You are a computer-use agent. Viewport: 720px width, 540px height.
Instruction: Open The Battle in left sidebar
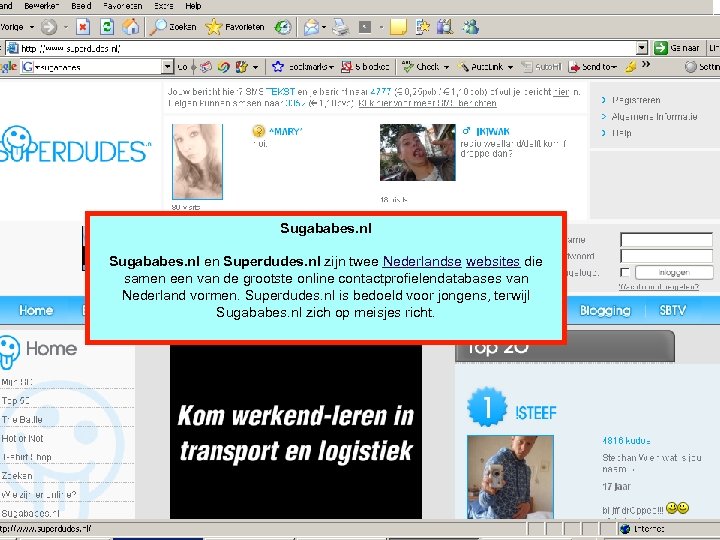click(22, 420)
